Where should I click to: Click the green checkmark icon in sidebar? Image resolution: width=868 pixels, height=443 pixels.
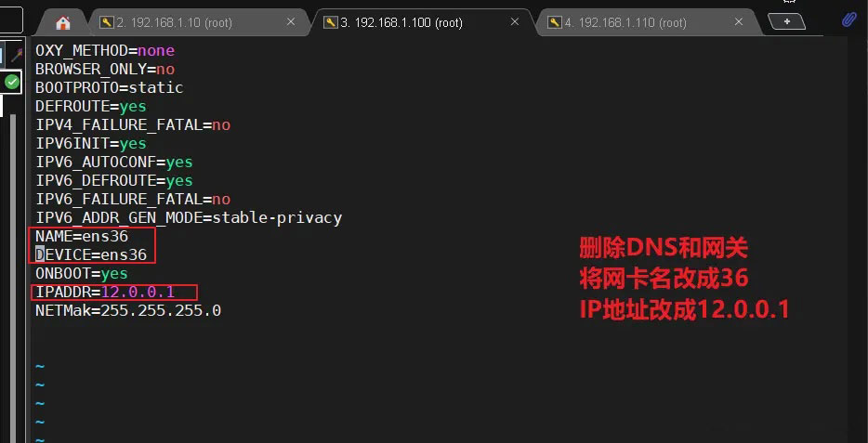point(12,83)
